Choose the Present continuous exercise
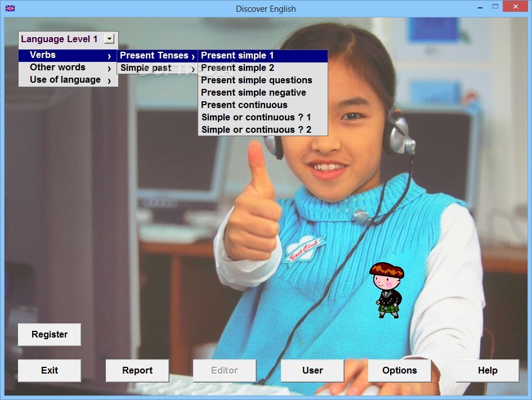 pyautogui.click(x=263, y=105)
